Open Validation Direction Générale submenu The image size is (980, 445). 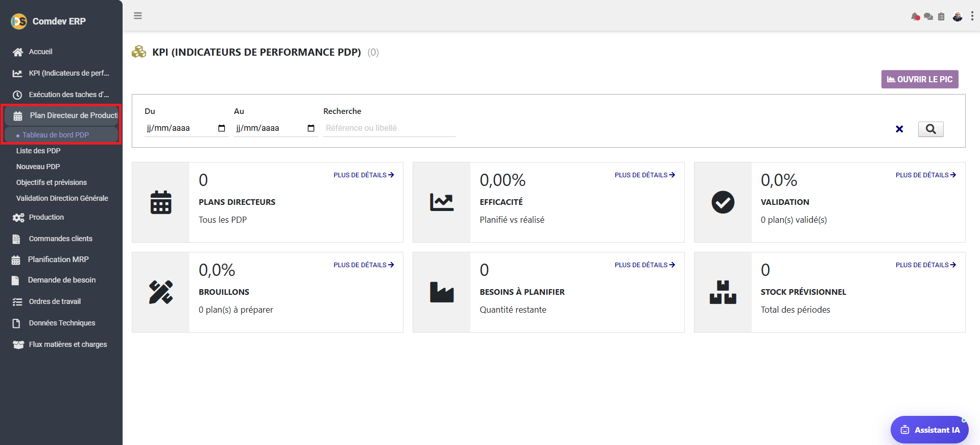[x=62, y=198]
